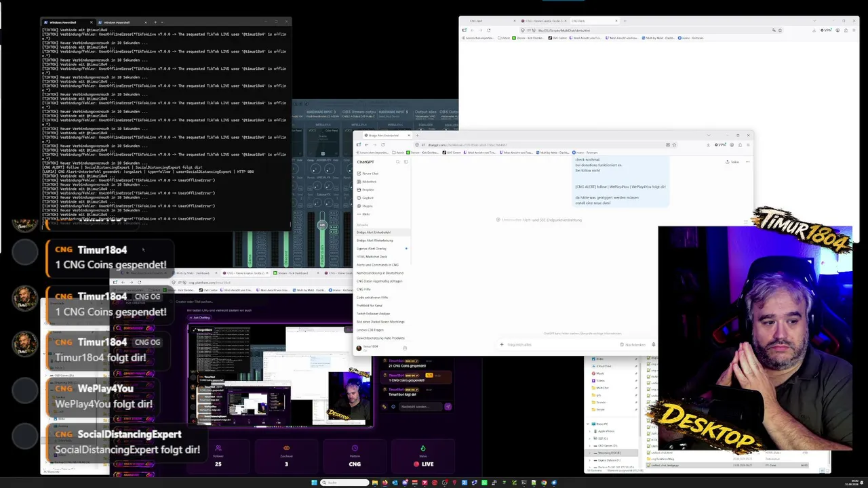Click the ChatGPT message input field
Image resolution: width=868 pixels, height=488 pixels.
tap(561, 345)
